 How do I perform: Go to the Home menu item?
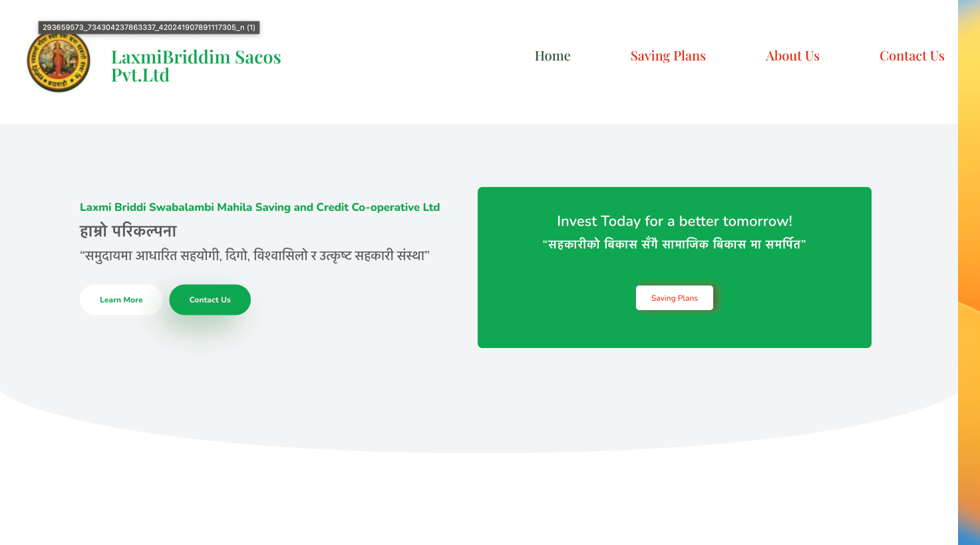(552, 56)
